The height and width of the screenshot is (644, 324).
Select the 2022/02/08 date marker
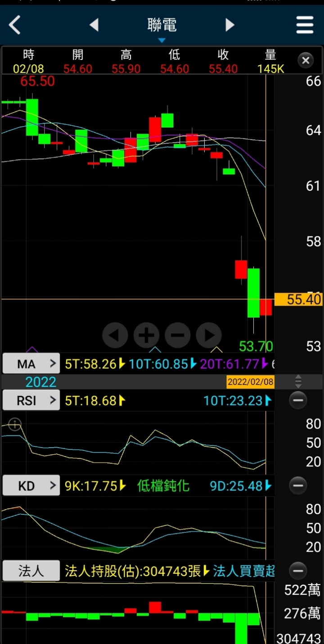250,382
